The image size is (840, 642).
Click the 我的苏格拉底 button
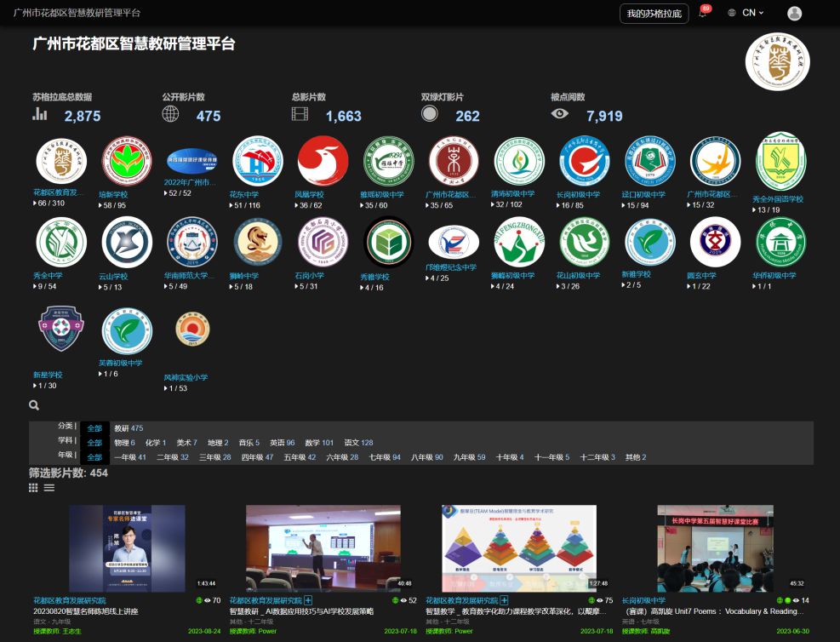654,14
